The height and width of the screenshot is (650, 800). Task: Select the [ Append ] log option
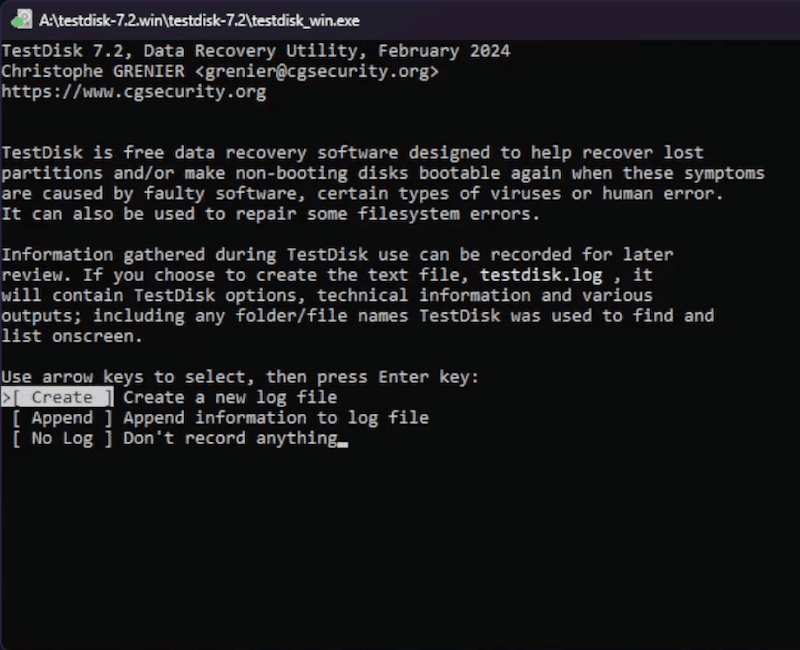(61, 418)
